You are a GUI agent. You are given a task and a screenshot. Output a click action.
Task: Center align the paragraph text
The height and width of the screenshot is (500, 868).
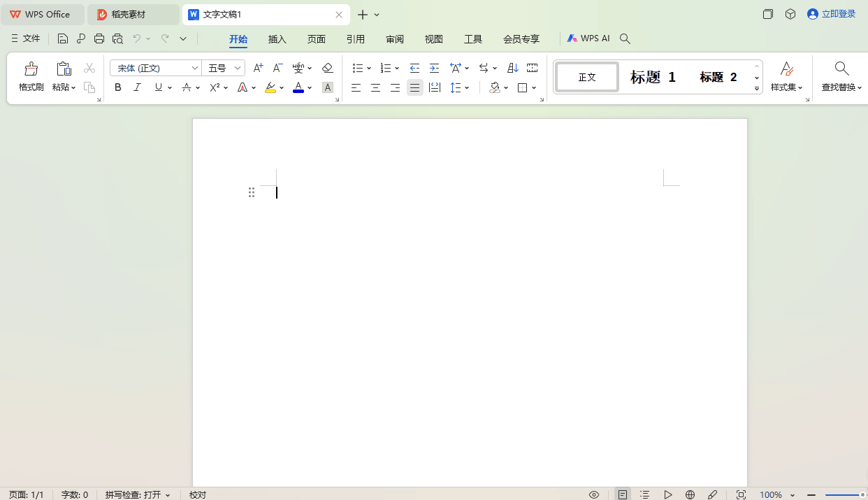pos(375,87)
